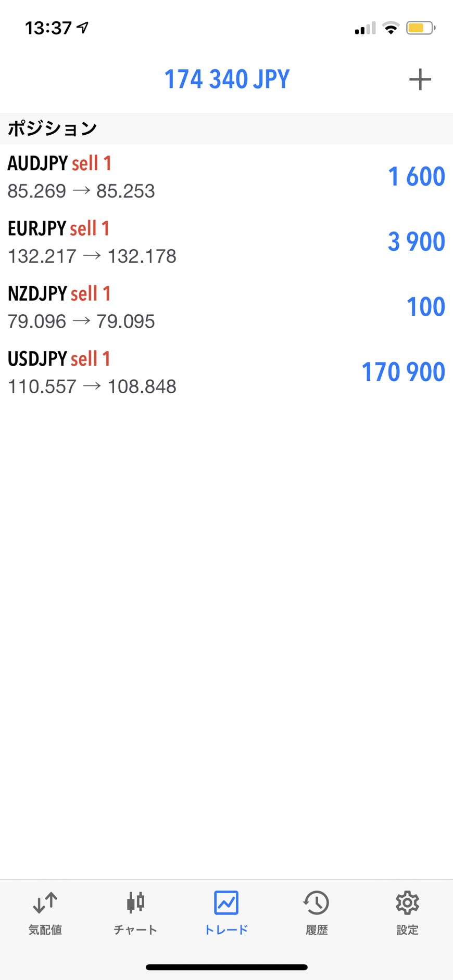This screenshot has height=980, width=453.
Task: Tap the Wi-Fi status icon
Action: click(x=391, y=28)
